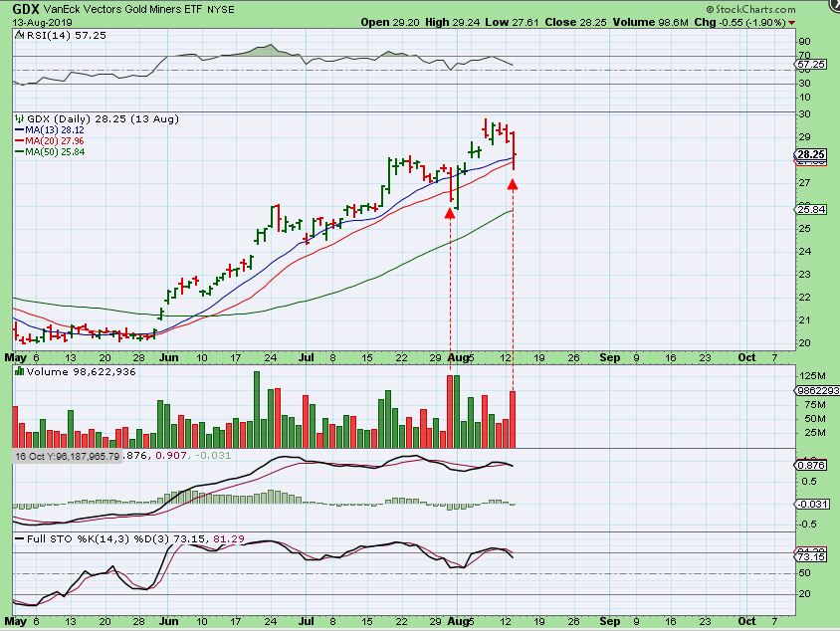Click the 16 Oct Y:96,187,965.79 tooltip
The height and width of the screenshot is (631, 840).
pos(67,457)
